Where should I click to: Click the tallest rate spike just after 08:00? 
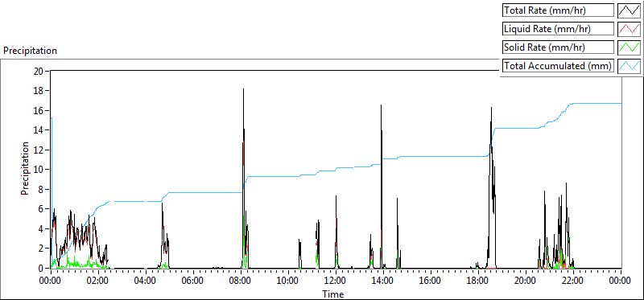click(x=243, y=89)
